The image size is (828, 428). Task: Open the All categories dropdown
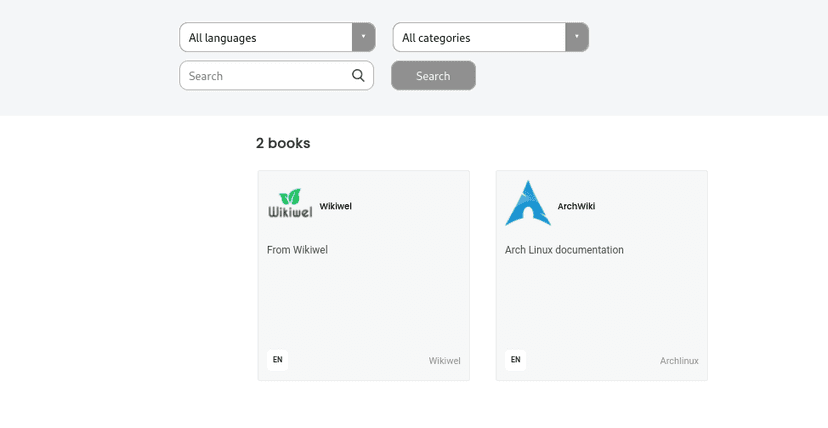(479, 38)
